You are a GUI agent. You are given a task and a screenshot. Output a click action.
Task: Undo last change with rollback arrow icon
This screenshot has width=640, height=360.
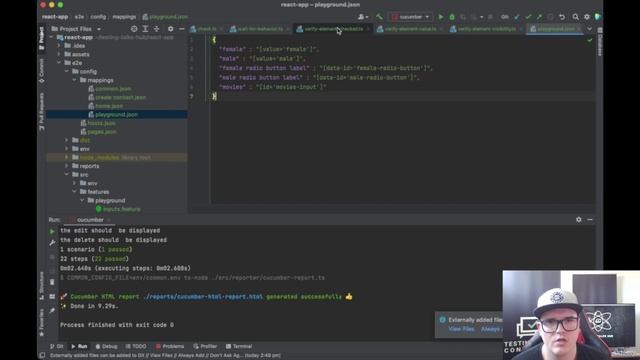tap(562, 17)
